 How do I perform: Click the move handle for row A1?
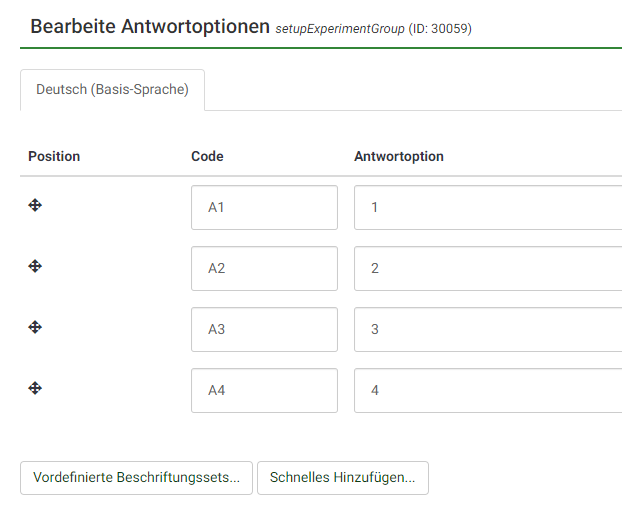coord(35,205)
